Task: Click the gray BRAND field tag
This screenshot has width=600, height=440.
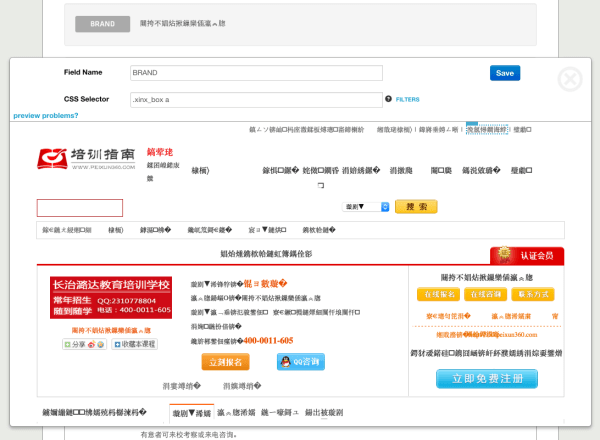Action: [103, 24]
